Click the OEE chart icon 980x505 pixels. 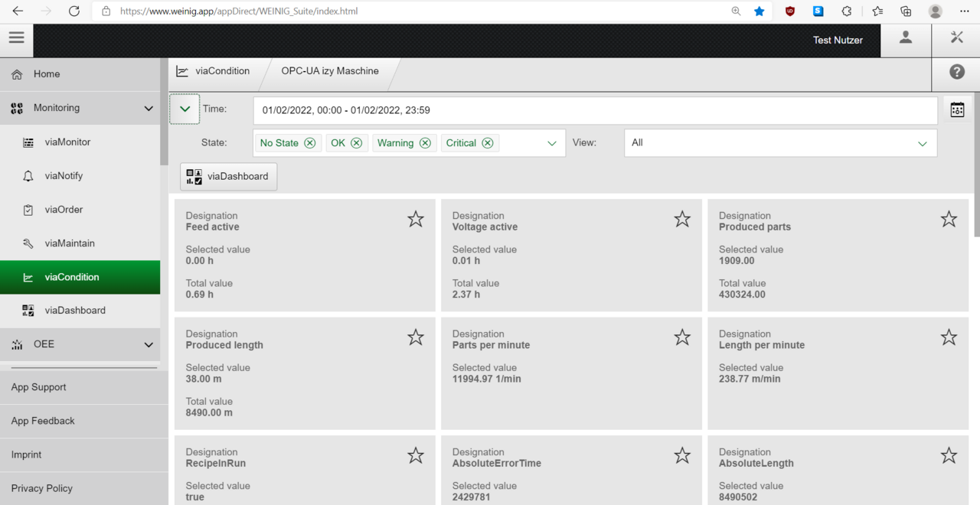click(x=17, y=345)
